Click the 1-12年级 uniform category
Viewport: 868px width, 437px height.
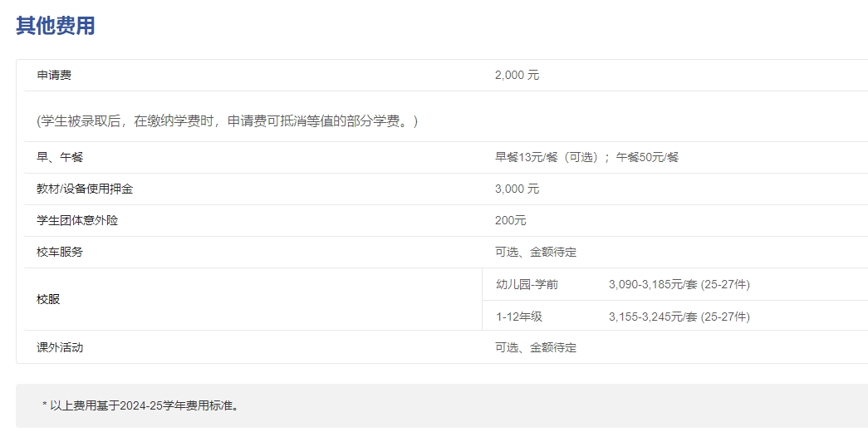pyautogui.click(x=519, y=317)
